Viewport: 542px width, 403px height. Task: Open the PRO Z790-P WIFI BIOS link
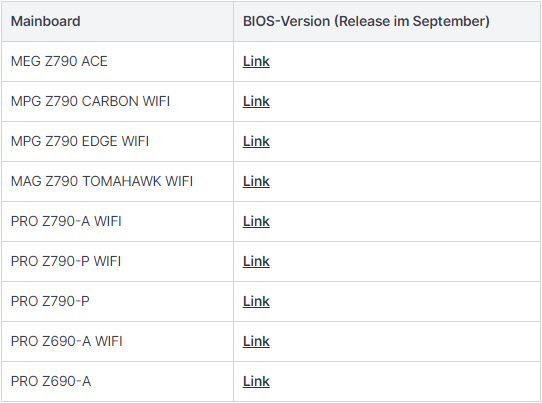click(256, 262)
